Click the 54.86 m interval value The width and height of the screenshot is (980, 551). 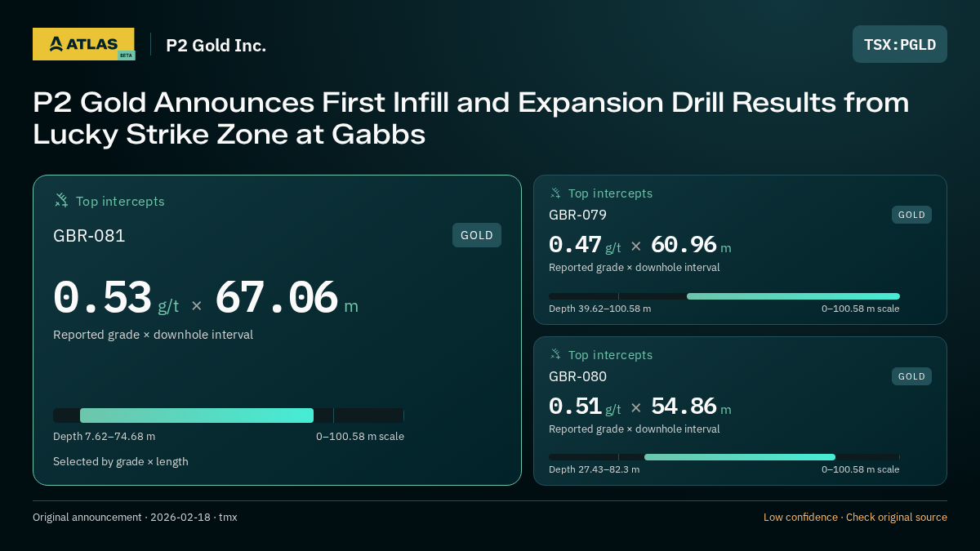pos(691,407)
